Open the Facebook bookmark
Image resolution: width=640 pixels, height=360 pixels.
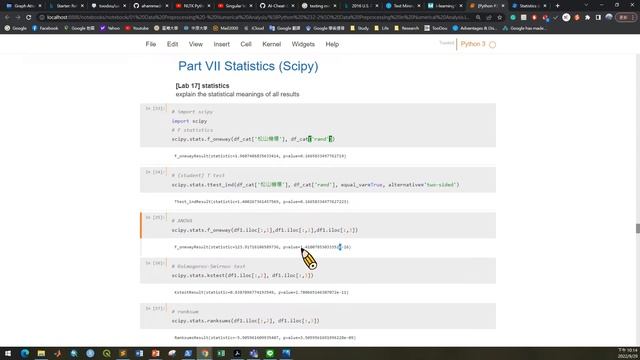(45, 28)
